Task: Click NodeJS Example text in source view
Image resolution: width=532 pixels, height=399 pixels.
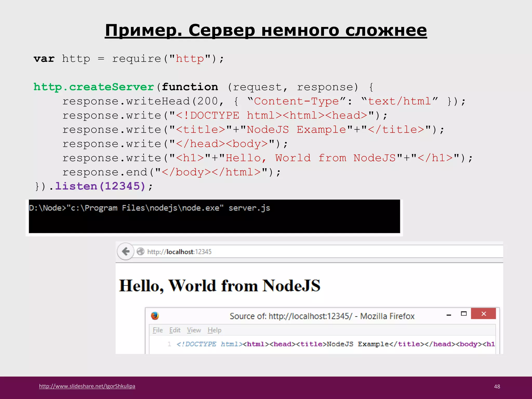Action: click(x=358, y=344)
